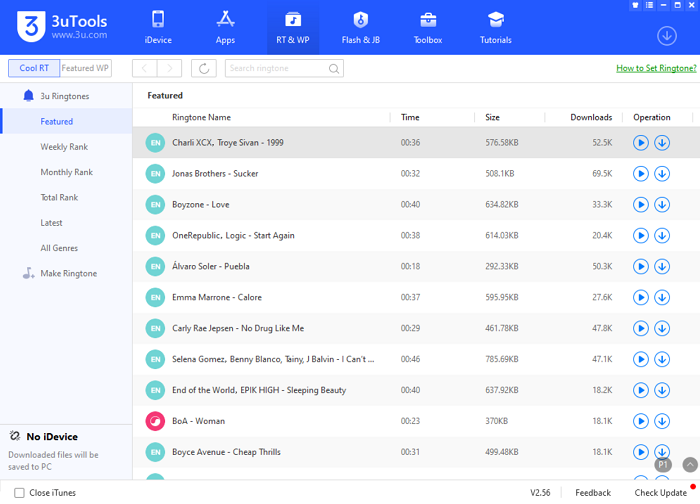Click Check Update
The height and width of the screenshot is (504, 700).
point(661,492)
